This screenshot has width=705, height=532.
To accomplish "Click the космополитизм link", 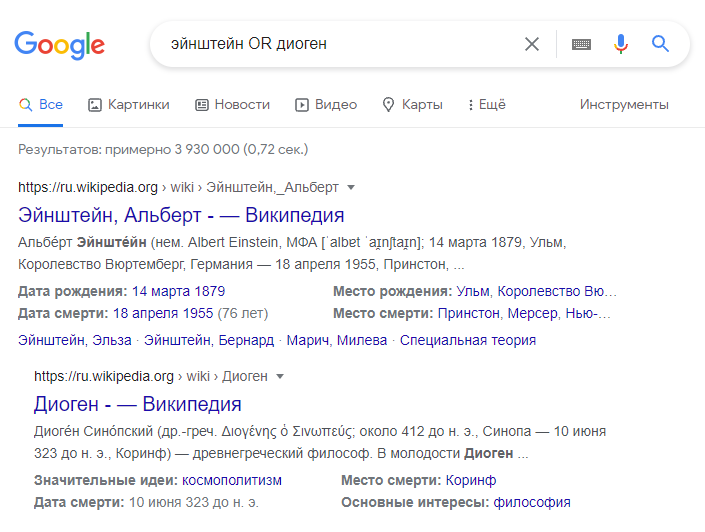I will 232,480.
